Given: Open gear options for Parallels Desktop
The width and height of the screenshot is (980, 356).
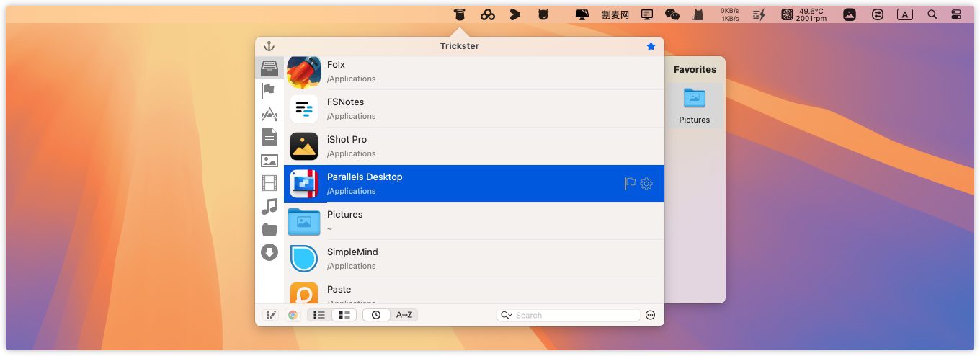Looking at the screenshot, I should tap(646, 184).
